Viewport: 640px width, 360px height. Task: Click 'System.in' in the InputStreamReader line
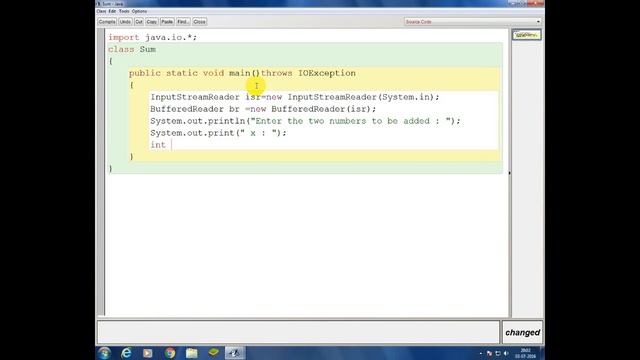pos(406,97)
